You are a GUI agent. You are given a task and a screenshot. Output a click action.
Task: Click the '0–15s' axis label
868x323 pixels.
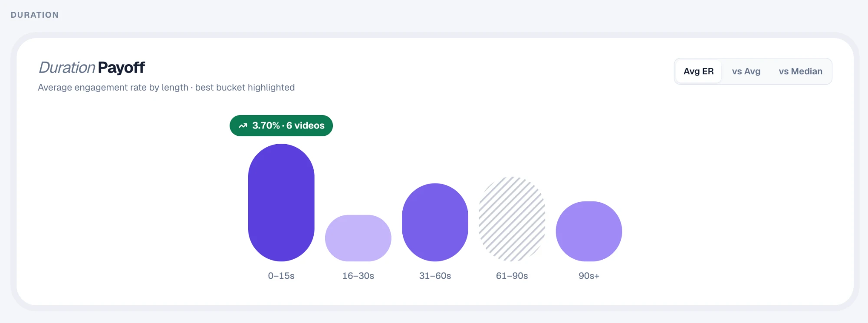click(x=281, y=276)
